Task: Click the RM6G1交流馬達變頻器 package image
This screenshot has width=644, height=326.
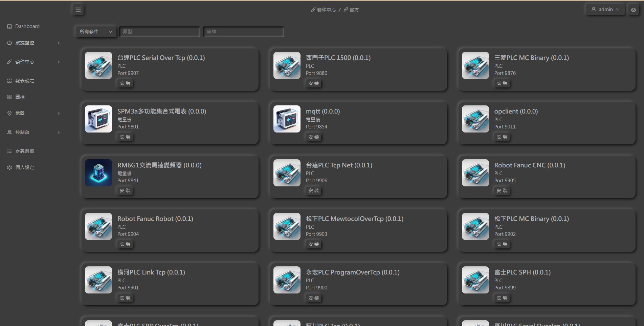Action: pyautogui.click(x=98, y=173)
